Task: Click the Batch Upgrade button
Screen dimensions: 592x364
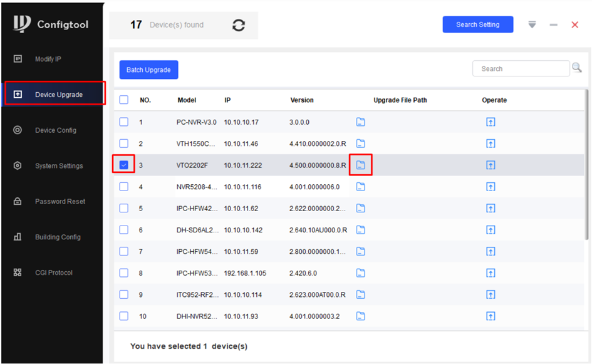Action: [148, 70]
